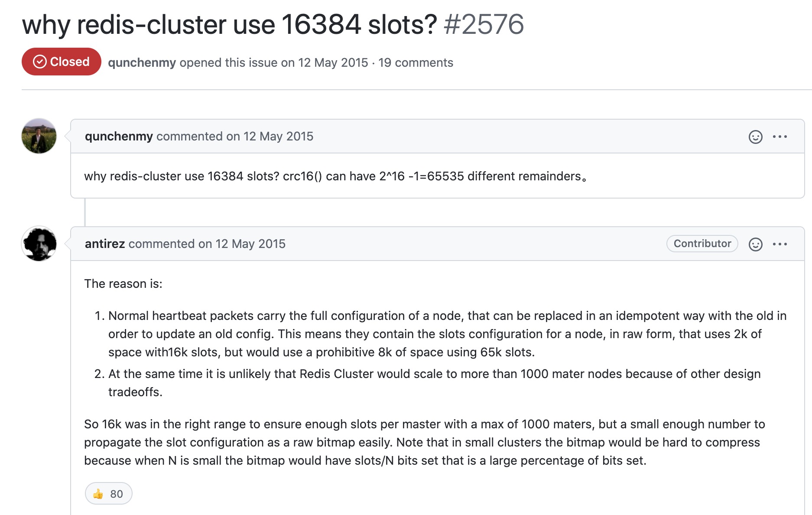Viewport: 812px width, 515px height.
Task: Open three-dot options menu on qunchenmy's comment
Action: (780, 137)
